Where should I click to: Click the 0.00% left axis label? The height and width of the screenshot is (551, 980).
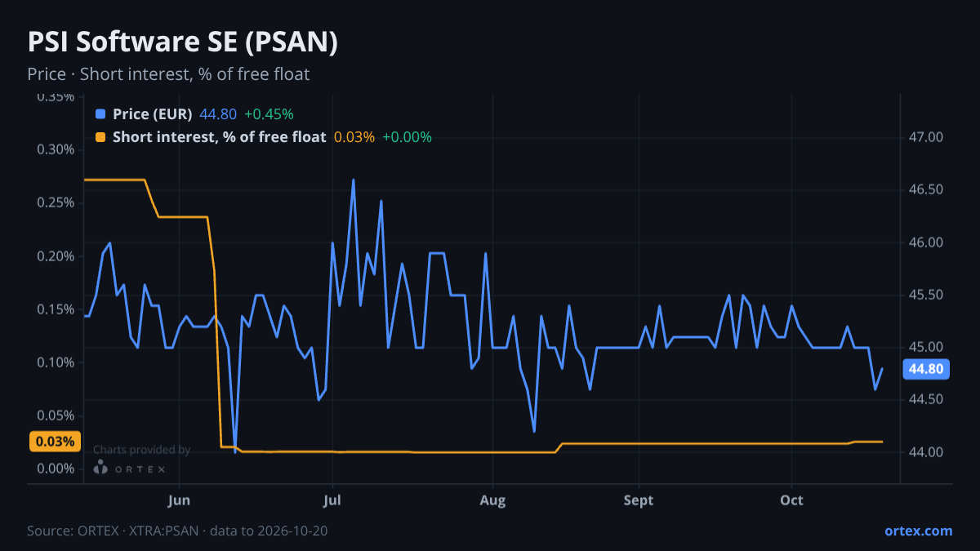tap(55, 469)
